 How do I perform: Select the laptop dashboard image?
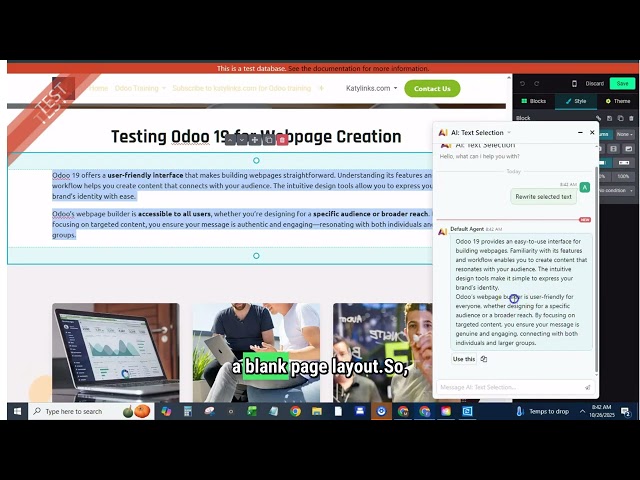coord(116,352)
